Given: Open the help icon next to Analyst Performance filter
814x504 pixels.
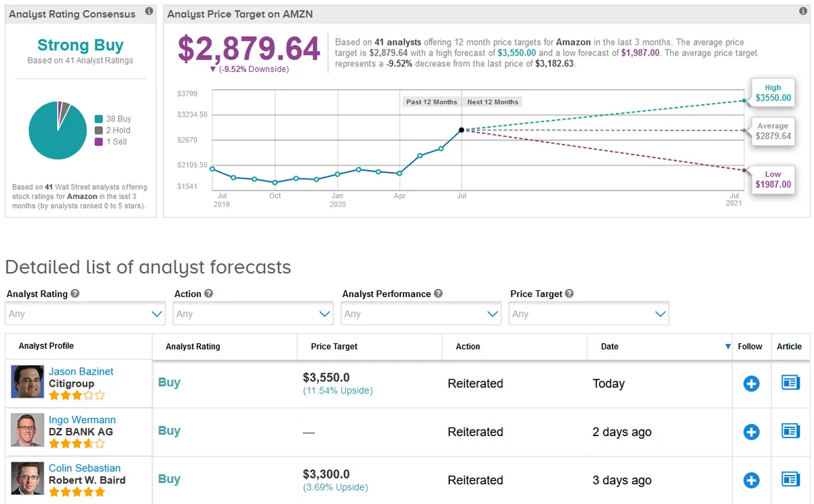Looking at the screenshot, I should tap(438, 294).
